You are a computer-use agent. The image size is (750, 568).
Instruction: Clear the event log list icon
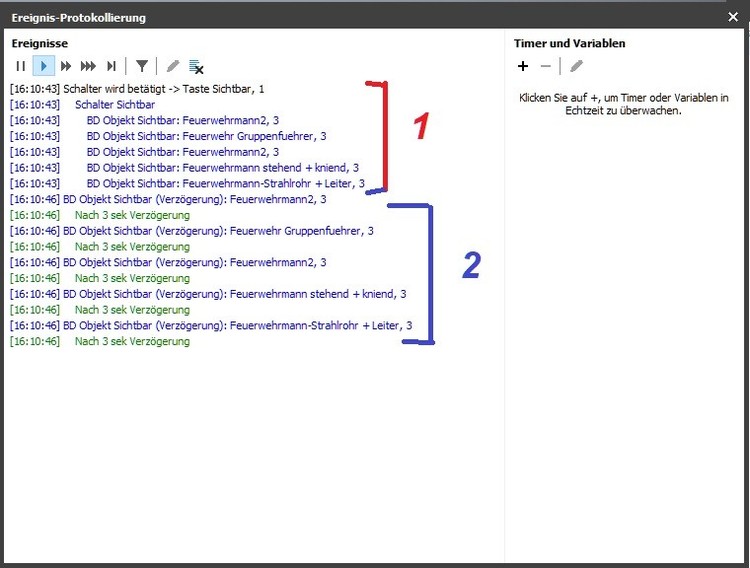coord(196,67)
